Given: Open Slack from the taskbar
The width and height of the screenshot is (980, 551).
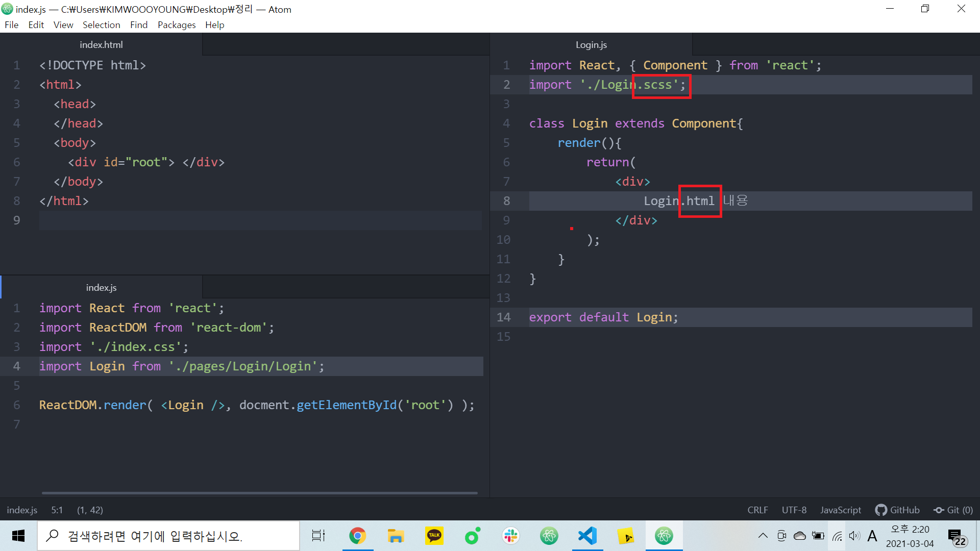Looking at the screenshot, I should point(510,536).
